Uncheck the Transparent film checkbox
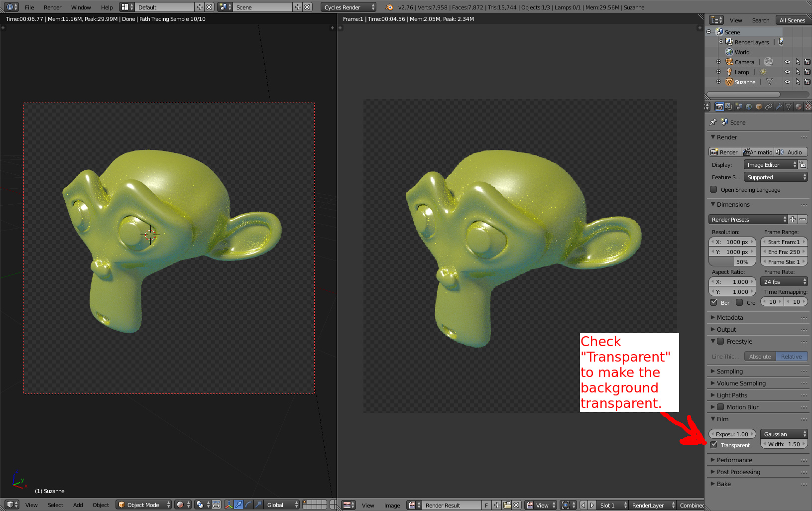The image size is (812, 511). (x=714, y=445)
